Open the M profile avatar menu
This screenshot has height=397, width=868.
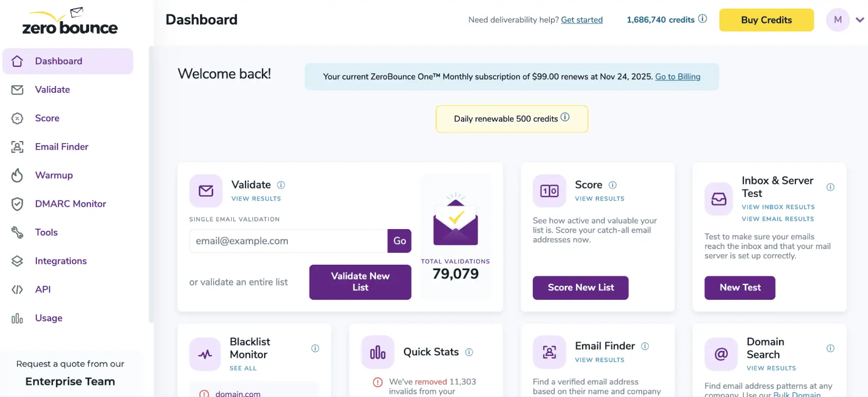click(x=838, y=20)
